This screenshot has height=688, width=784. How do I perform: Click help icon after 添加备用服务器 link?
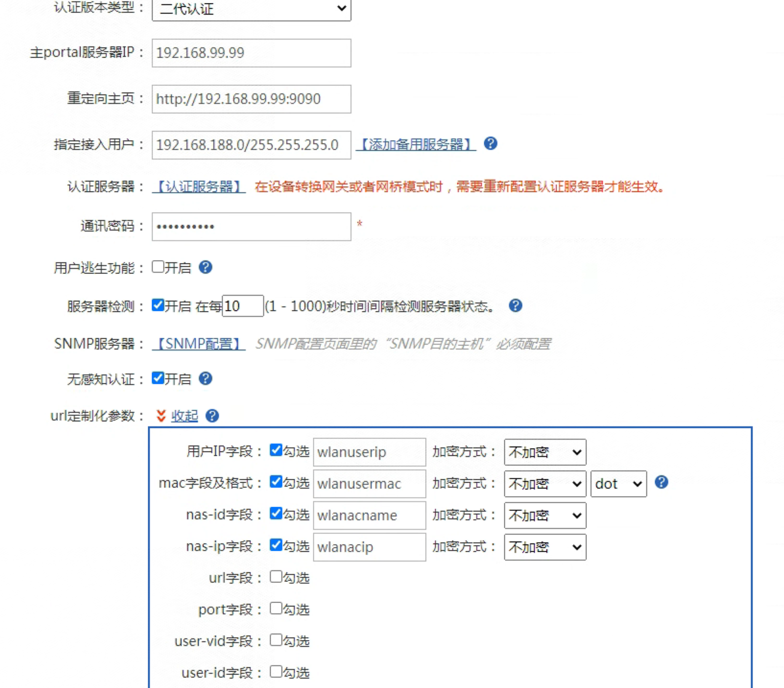click(491, 144)
